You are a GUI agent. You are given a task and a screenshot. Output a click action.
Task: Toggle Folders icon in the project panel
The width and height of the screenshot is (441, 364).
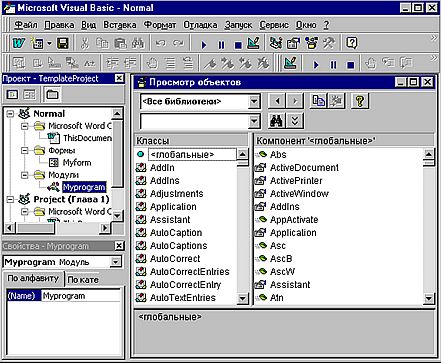tap(52, 95)
